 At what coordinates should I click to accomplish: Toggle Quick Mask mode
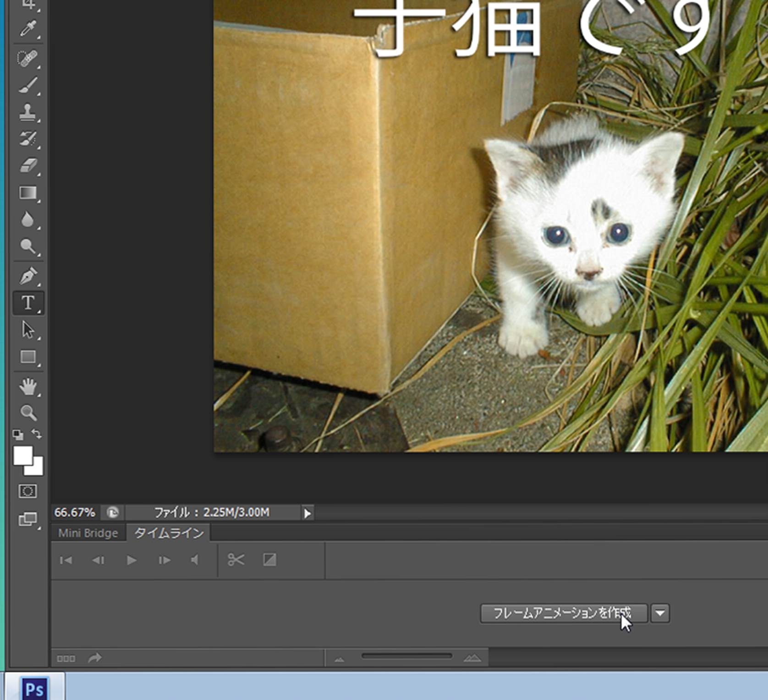click(x=27, y=492)
